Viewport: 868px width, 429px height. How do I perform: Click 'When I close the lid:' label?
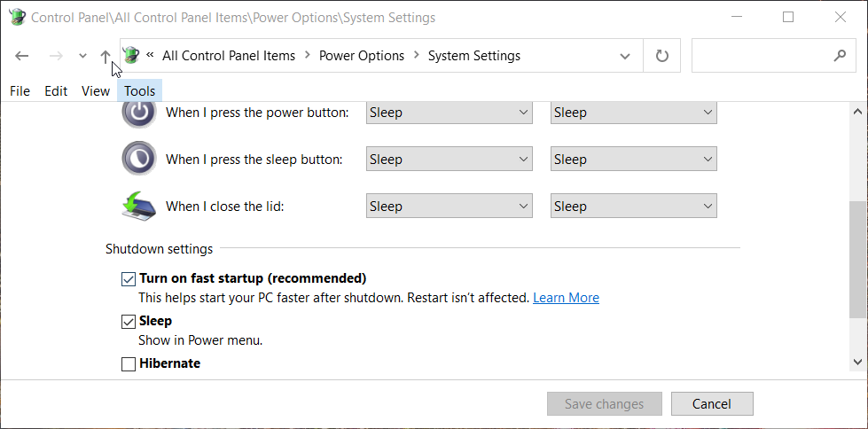pyautogui.click(x=224, y=207)
